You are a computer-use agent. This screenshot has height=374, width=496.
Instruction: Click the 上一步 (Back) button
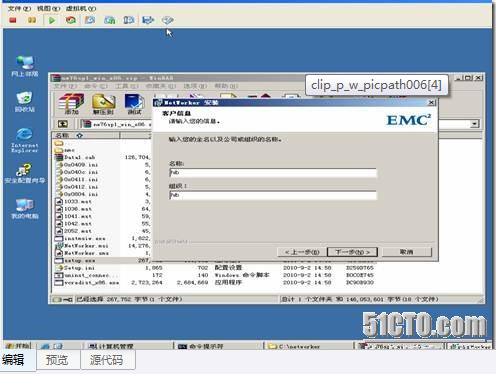coord(302,252)
